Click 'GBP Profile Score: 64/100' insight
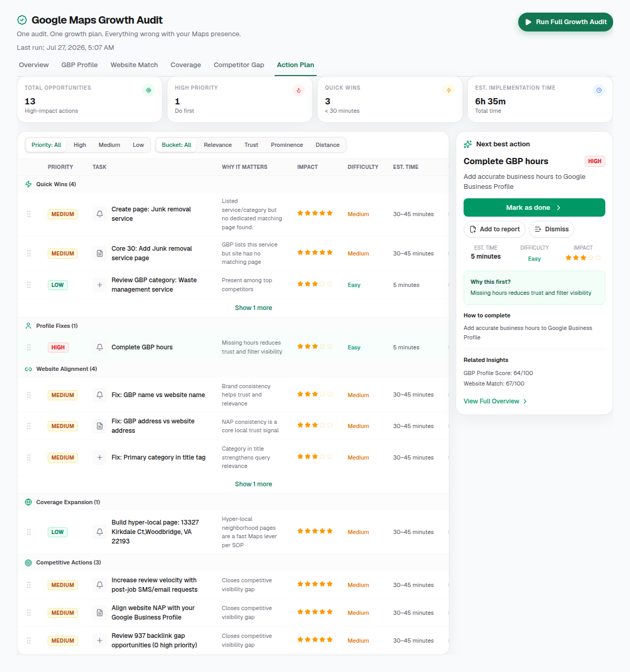 [498, 373]
